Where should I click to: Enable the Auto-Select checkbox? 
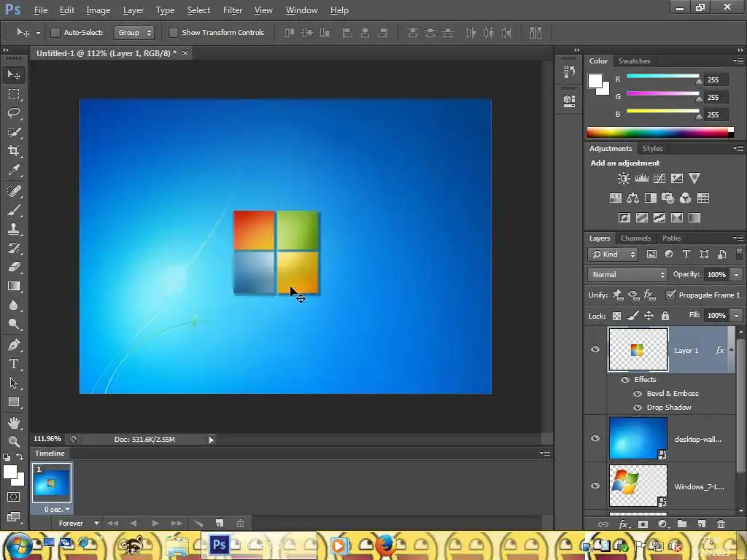click(x=55, y=33)
